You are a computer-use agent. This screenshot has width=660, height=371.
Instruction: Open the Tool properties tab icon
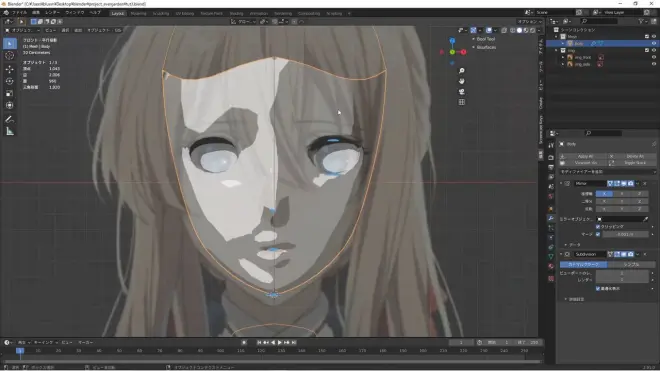coord(551,145)
